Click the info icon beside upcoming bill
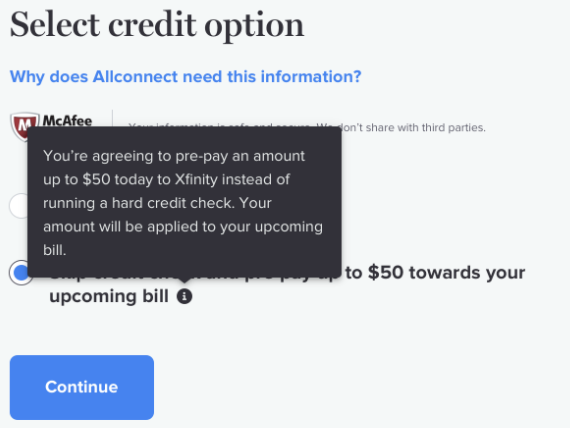 pos(184,296)
